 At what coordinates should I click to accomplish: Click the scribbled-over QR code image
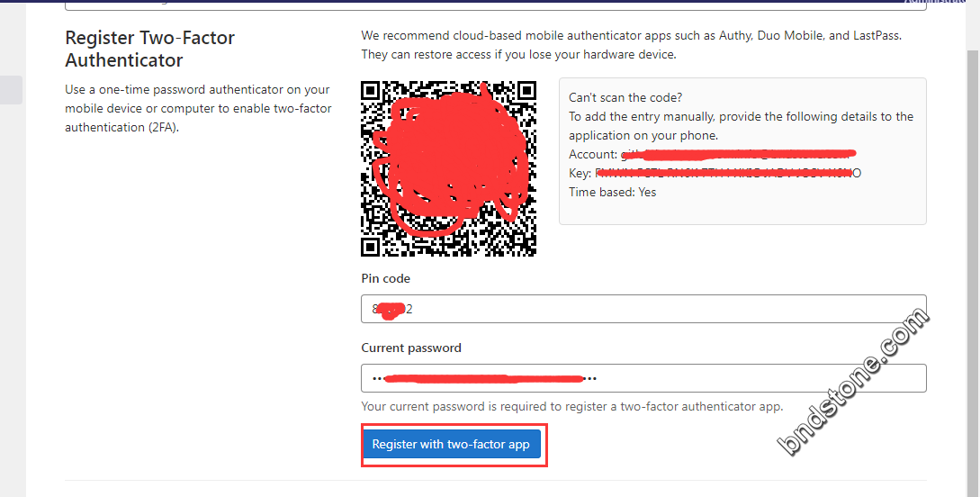click(x=449, y=168)
